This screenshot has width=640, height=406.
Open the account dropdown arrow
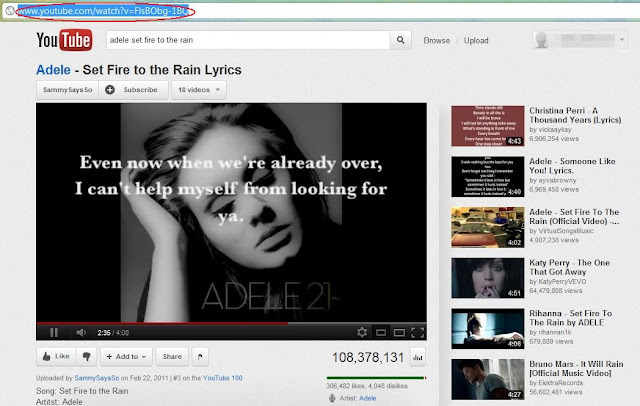(x=622, y=40)
